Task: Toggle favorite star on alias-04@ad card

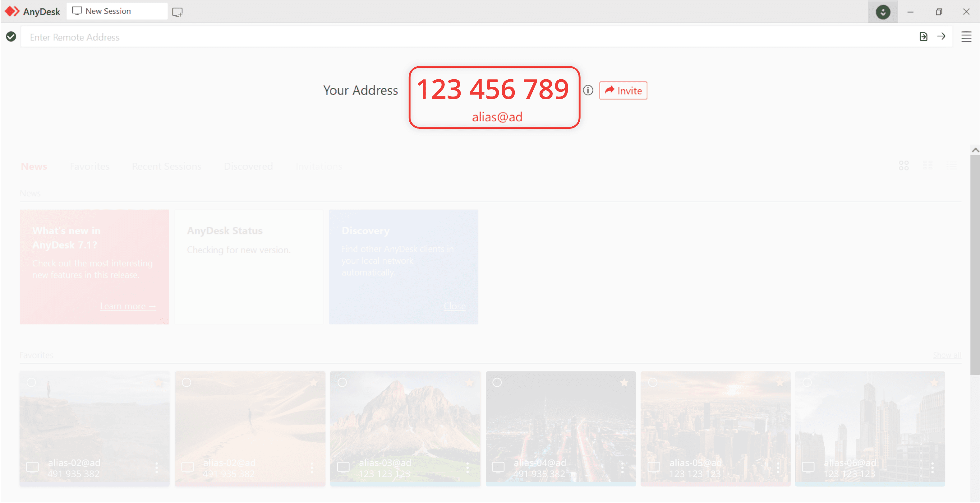Action: tap(624, 383)
